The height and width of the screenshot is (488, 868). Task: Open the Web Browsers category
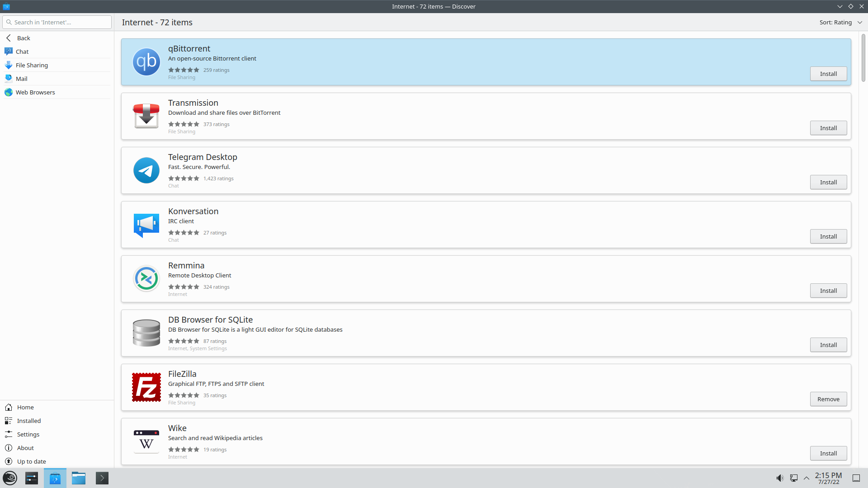tap(57, 92)
